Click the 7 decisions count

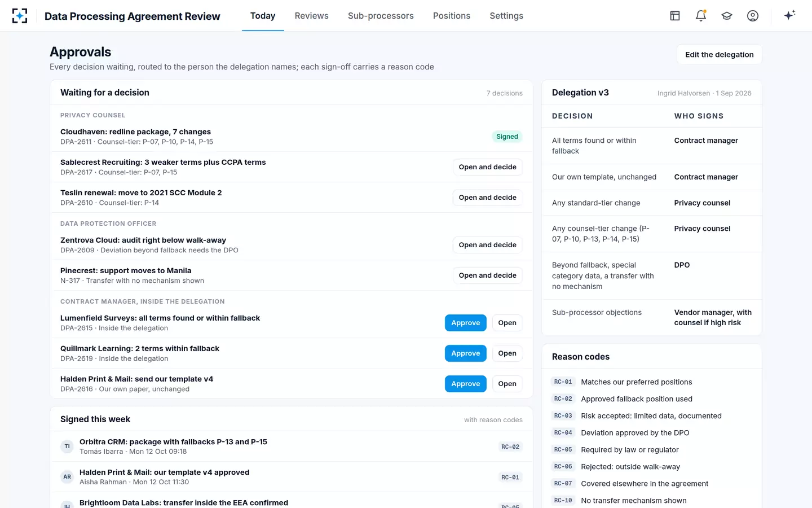point(504,93)
